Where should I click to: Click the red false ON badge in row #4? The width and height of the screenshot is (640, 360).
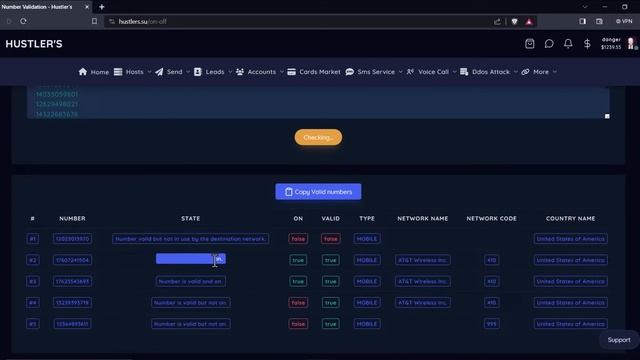(x=298, y=302)
